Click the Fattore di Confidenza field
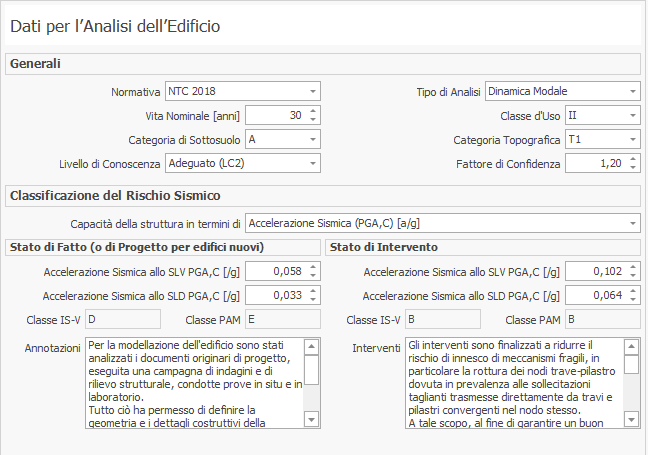This screenshot has width=648, height=455. coord(594,162)
